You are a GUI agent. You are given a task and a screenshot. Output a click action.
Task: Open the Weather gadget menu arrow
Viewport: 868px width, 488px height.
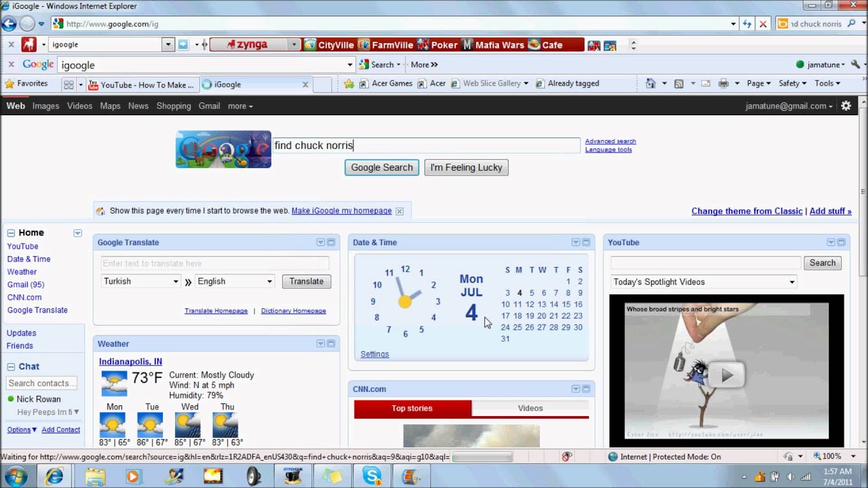[321, 344]
